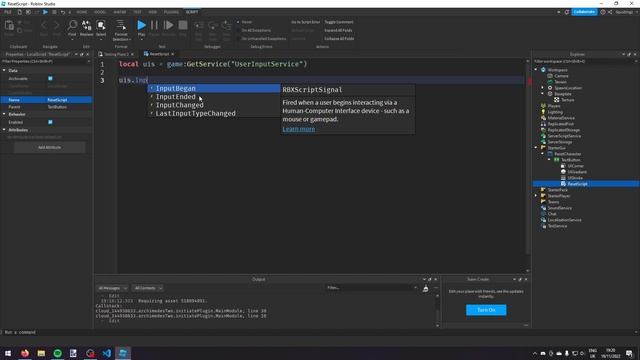Expand the StarterPlayer tree node
The image size is (640, 360).
536,196
